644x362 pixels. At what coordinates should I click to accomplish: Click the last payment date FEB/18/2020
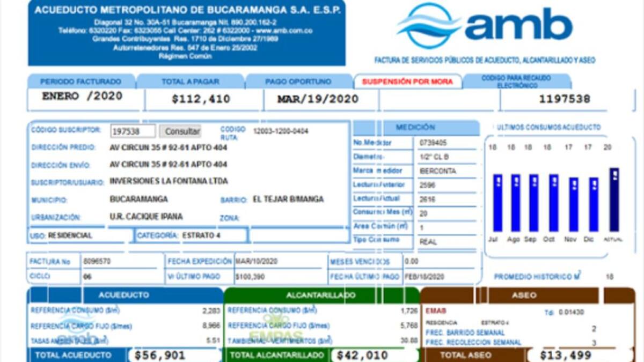(x=424, y=277)
